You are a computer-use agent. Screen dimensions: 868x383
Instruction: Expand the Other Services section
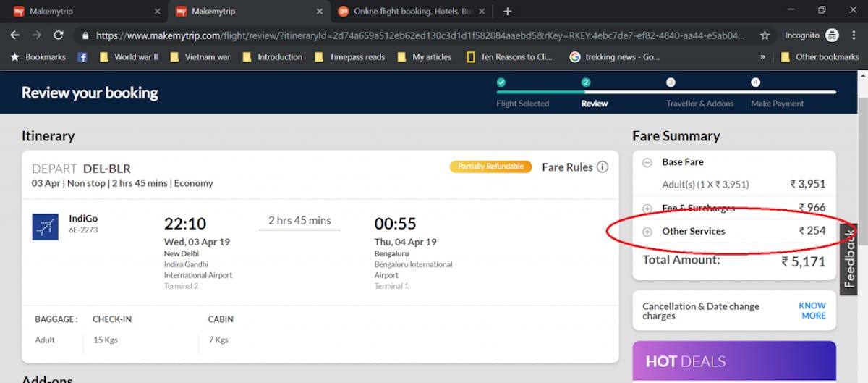[647, 232]
